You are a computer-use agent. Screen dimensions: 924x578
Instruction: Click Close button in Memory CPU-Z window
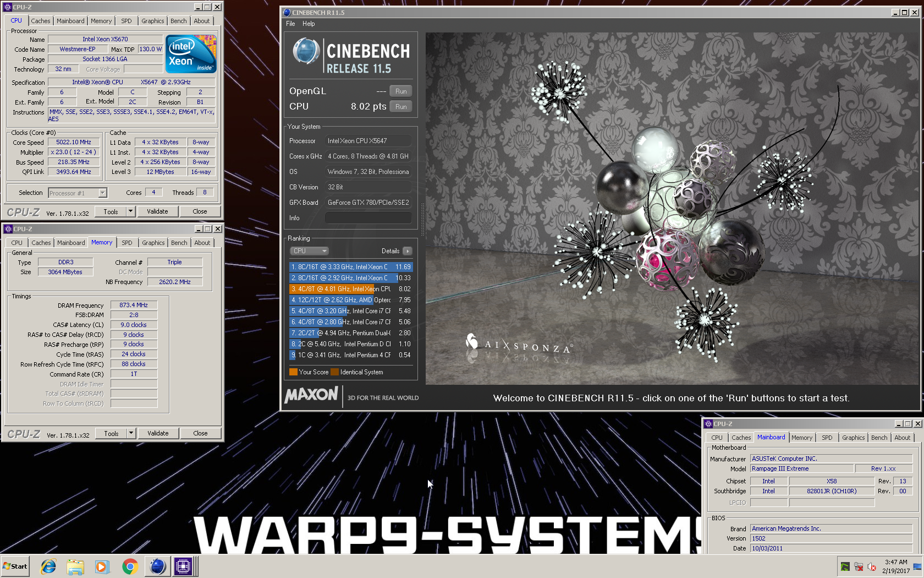coord(201,433)
